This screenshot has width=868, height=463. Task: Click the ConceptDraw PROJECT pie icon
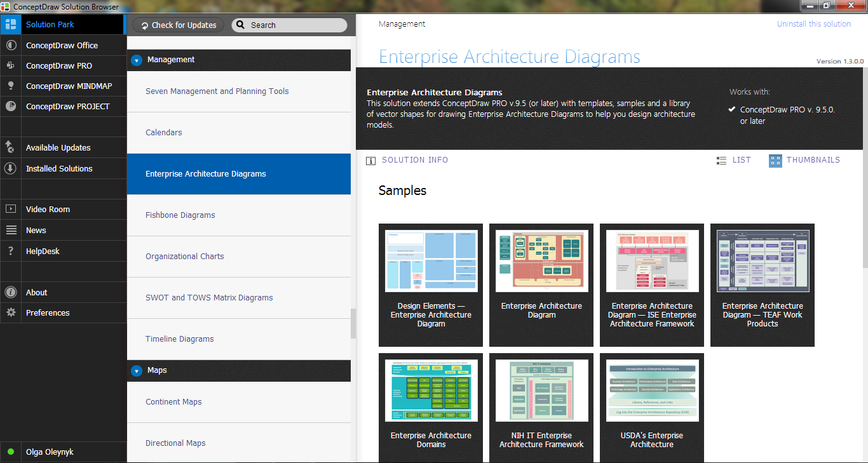10,106
